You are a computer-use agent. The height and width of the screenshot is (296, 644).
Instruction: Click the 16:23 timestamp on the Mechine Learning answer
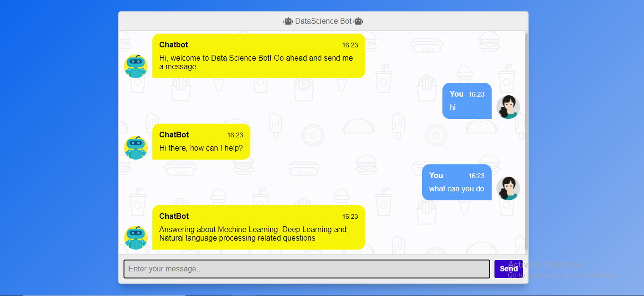[350, 217]
